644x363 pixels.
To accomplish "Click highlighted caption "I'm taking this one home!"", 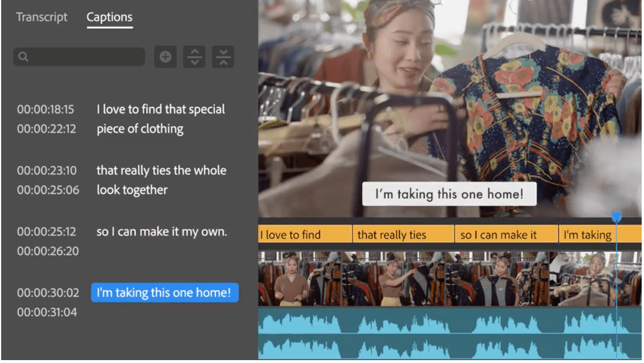I will (164, 293).
